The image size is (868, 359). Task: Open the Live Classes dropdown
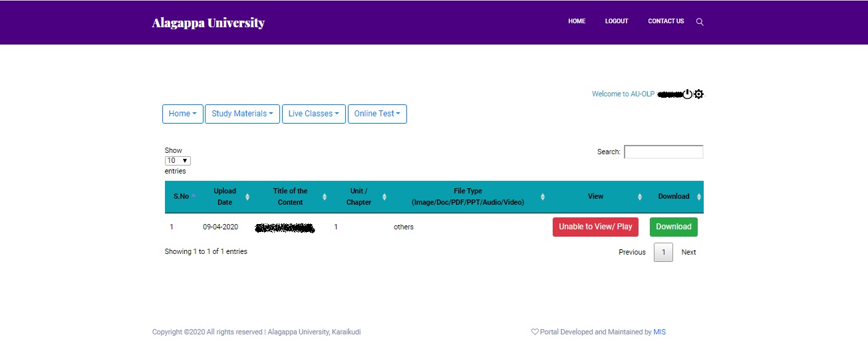tap(313, 114)
